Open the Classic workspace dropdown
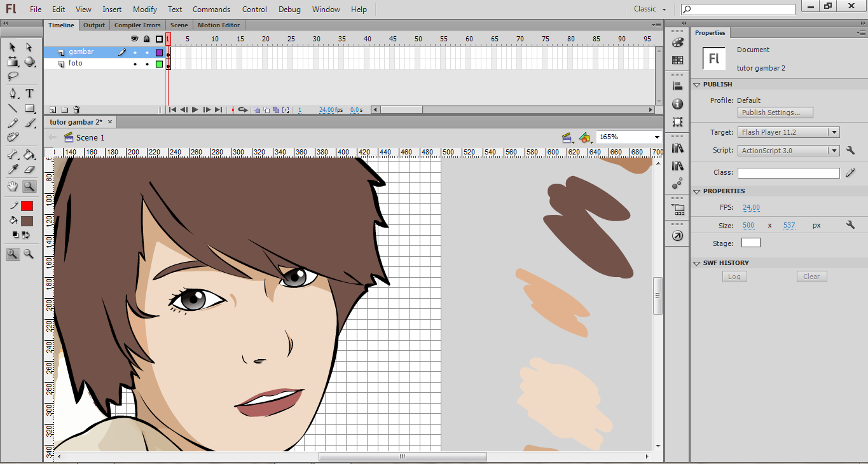The width and height of the screenshot is (868, 464). tap(651, 9)
